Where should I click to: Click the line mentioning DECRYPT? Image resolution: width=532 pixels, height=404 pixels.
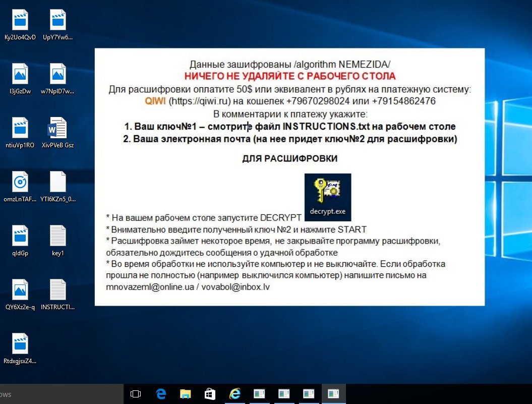click(x=204, y=217)
